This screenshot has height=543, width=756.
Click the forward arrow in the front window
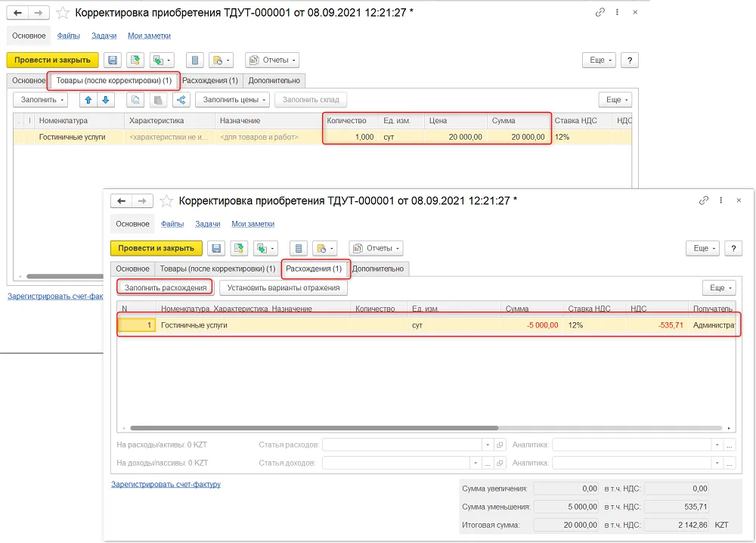click(142, 200)
